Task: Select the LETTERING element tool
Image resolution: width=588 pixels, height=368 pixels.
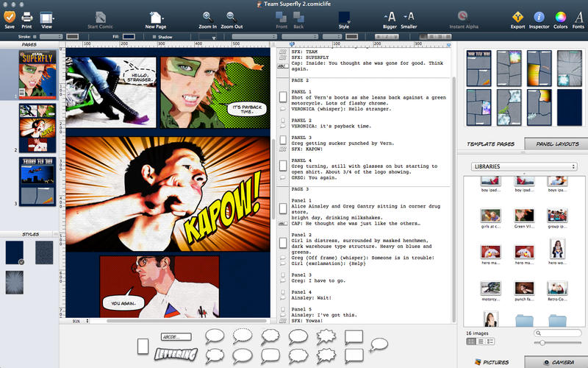Action: (176, 355)
